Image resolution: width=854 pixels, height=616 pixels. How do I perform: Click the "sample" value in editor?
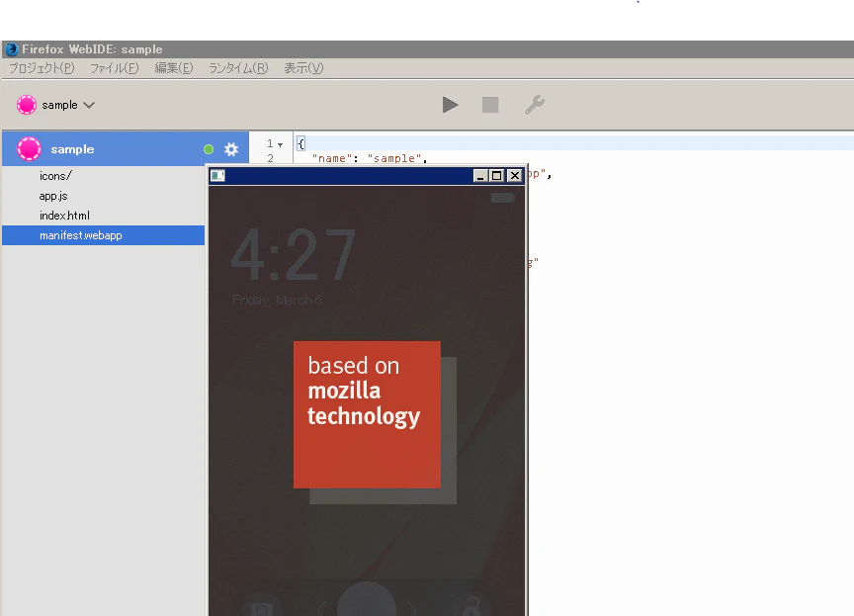pos(394,158)
